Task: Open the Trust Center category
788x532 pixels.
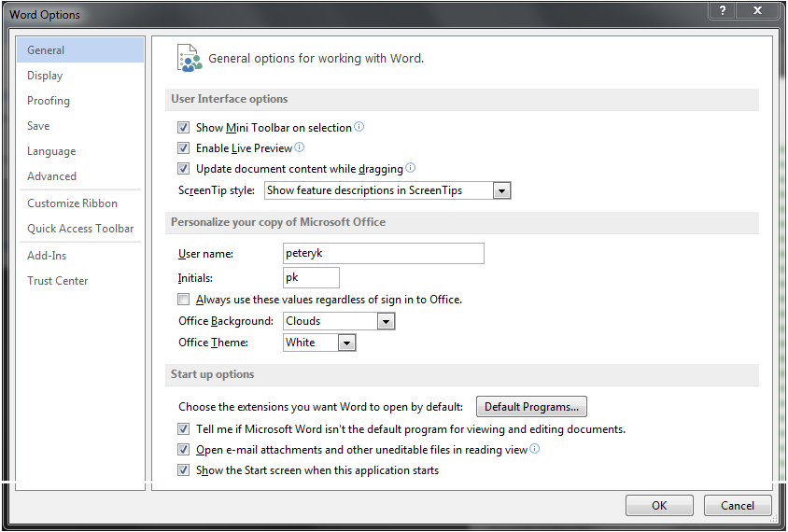Action: tap(80, 281)
